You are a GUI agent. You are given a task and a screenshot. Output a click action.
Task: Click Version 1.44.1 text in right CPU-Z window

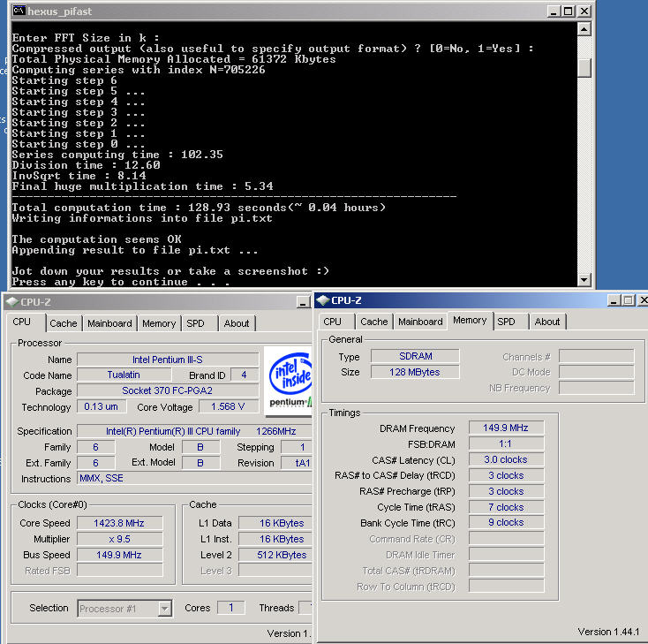tap(608, 632)
